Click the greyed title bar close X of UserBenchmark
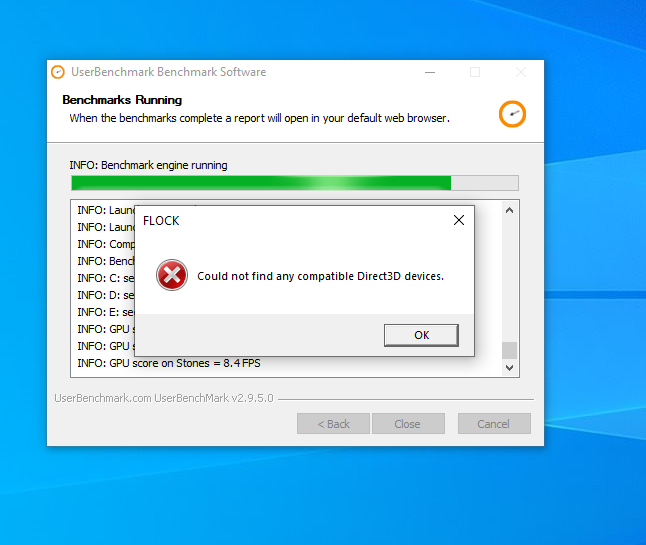 tap(521, 73)
